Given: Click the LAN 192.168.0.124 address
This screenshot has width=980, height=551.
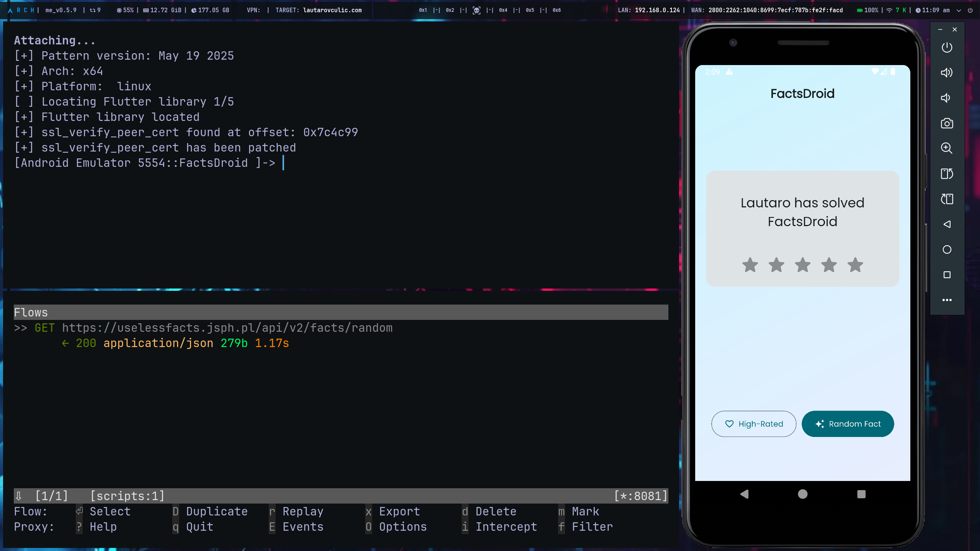Looking at the screenshot, I should pos(649,10).
